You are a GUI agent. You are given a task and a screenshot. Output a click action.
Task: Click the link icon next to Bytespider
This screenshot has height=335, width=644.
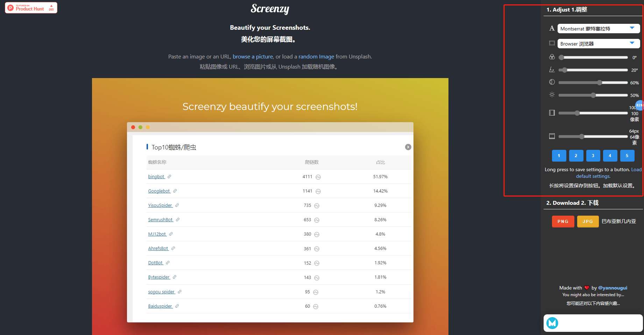(175, 277)
